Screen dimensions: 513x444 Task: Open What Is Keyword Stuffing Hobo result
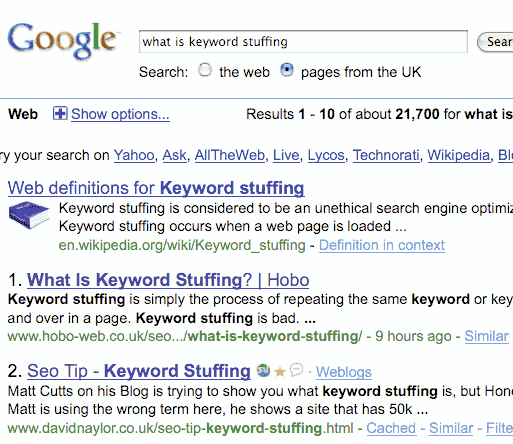tap(168, 280)
